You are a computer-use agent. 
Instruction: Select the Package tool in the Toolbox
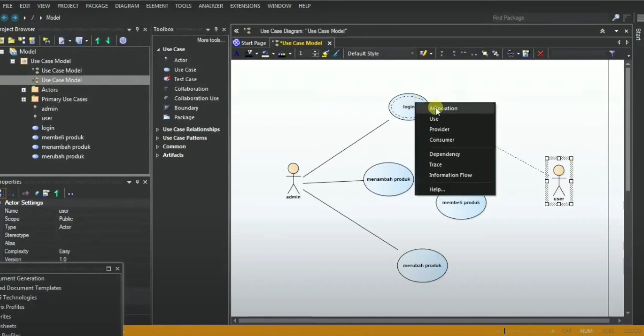[x=184, y=117]
